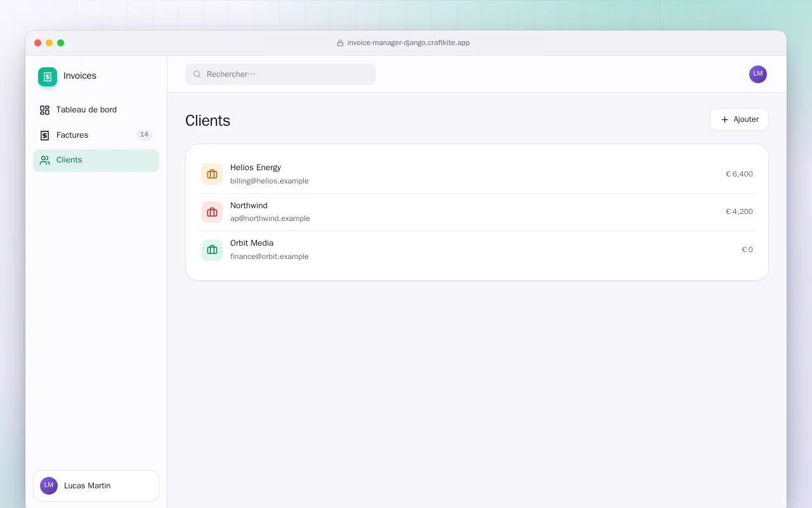The width and height of the screenshot is (812, 508).
Task: Open the Orbit Media client name
Action: click(x=252, y=243)
